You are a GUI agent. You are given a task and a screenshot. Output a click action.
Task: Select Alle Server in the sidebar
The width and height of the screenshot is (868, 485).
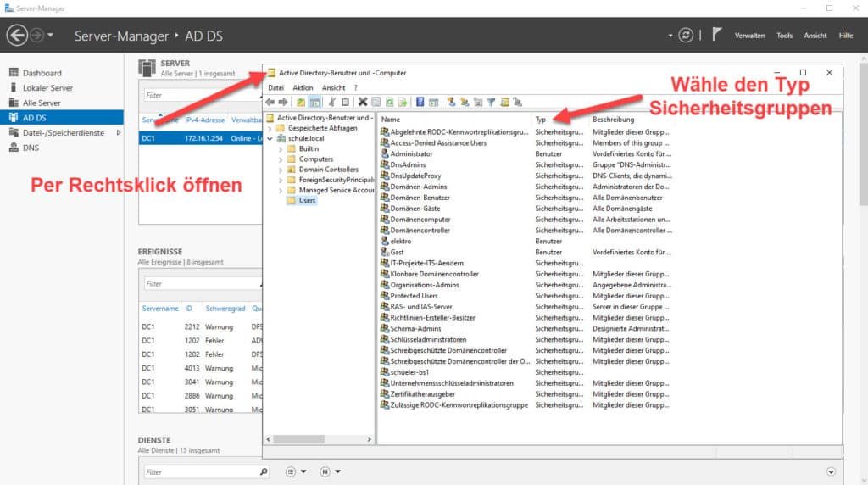[41, 103]
